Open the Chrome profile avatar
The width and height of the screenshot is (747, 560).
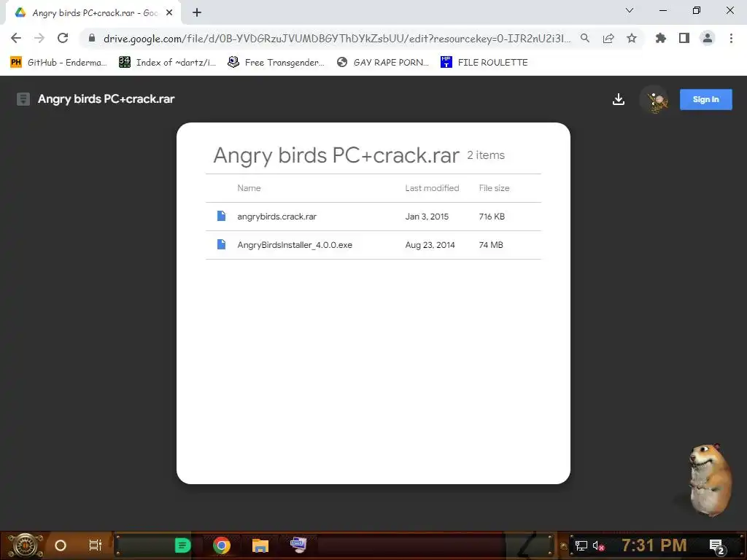(708, 38)
